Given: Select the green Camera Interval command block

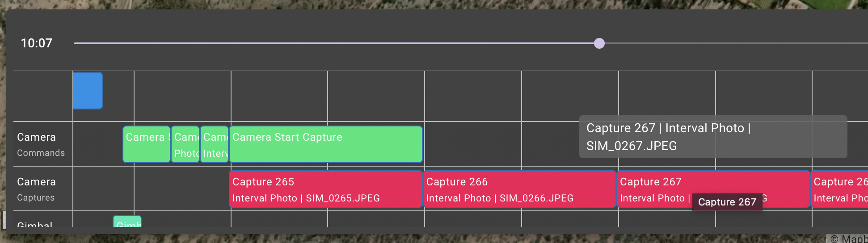Looking at the screenshot, I should point(215,144).
